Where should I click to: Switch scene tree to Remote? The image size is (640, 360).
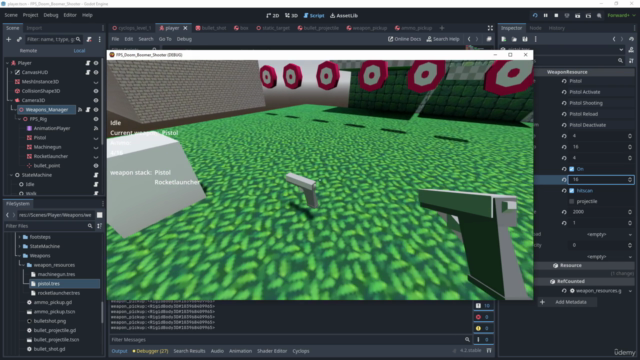pos(28,51)
